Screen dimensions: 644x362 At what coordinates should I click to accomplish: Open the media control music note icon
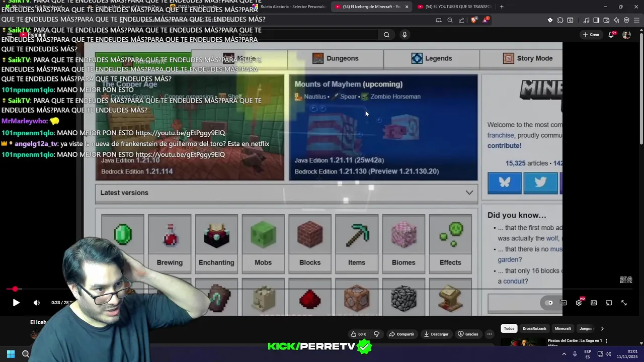586,20
